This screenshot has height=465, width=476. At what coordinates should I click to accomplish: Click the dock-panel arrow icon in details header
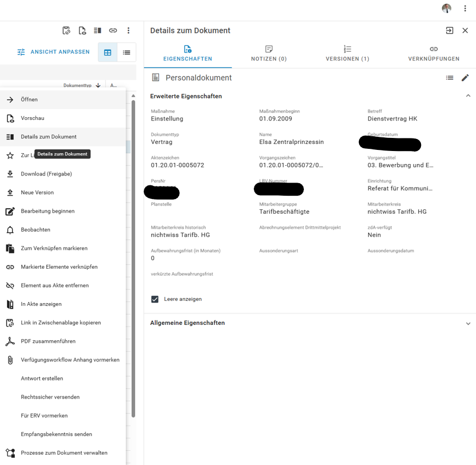[449, 31]
